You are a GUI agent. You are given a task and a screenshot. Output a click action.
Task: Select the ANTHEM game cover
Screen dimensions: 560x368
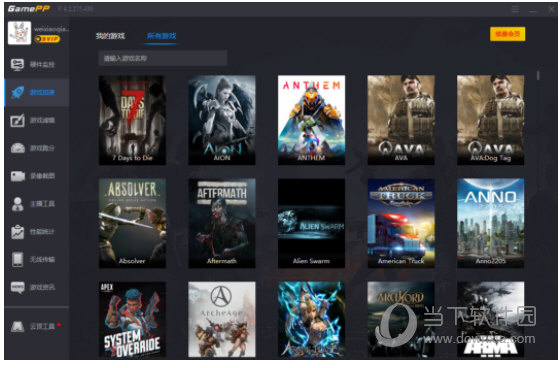[311, 120]
